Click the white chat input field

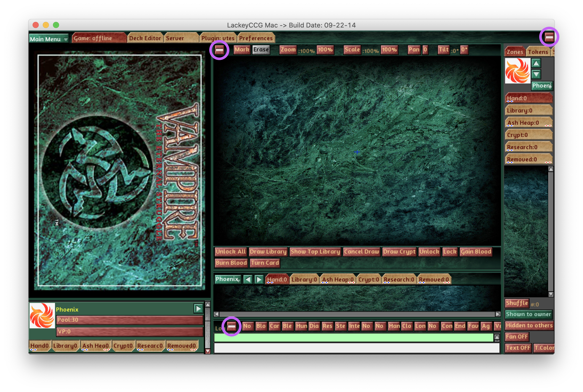[x=357, y=348]
